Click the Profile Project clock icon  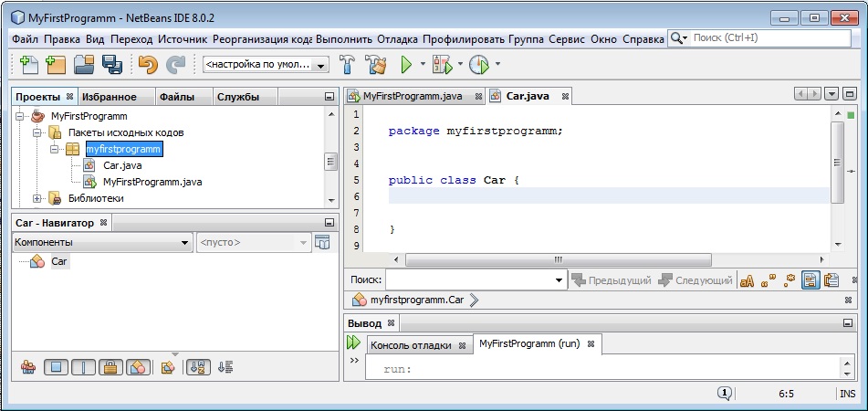(x=479, y=65)
